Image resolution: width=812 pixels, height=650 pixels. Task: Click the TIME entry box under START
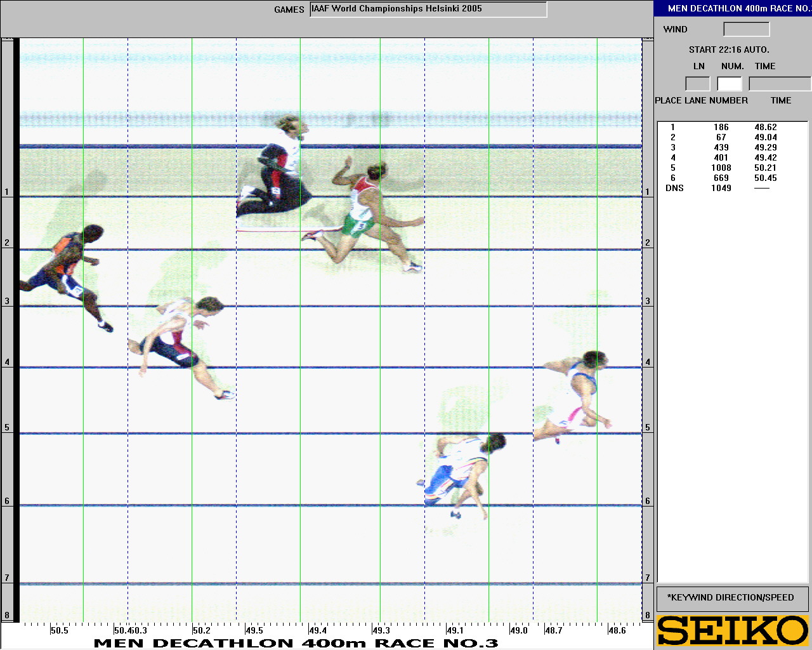[x=780, y=84]
